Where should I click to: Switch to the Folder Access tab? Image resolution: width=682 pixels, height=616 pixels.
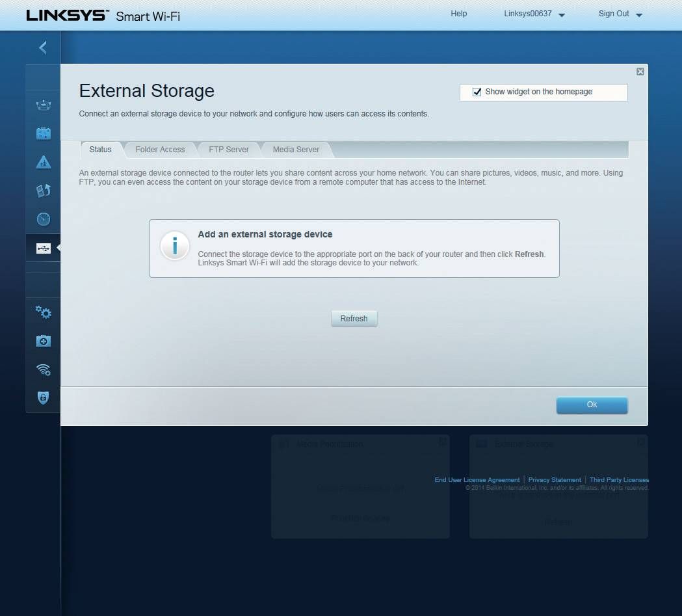click(x=160, y=149)
